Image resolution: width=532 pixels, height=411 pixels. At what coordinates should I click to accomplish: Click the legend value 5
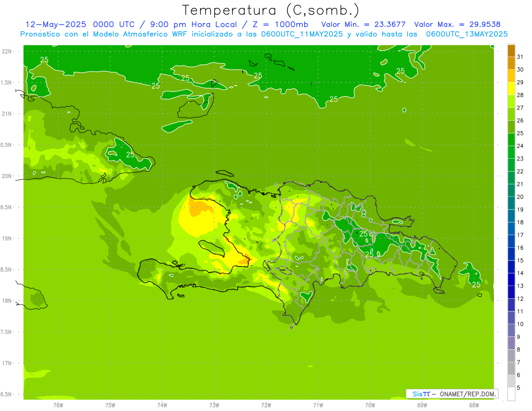(518, 388)
